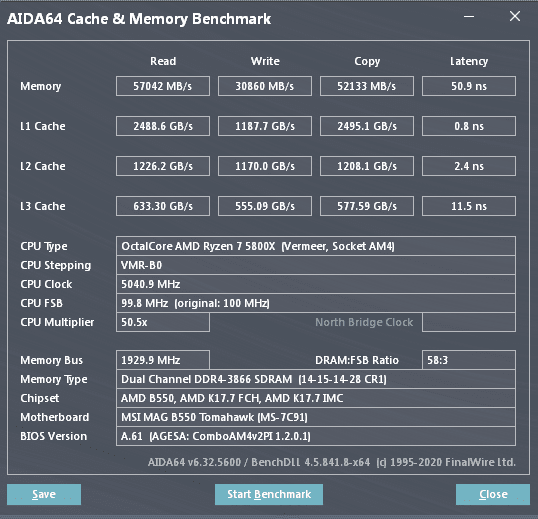The width and height of the screenshot is (538, 519).
Task: Select L1 Cache Write 1187.7 GB/s
Action: coord(265,126)
